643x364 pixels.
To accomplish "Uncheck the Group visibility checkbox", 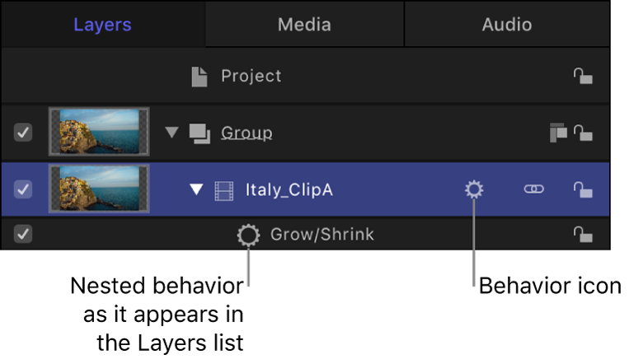I will 23,132.
